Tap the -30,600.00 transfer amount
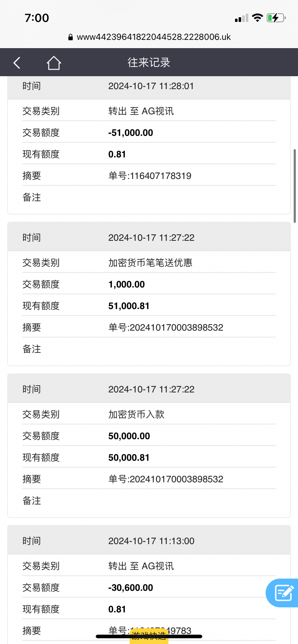The height and width of the screenshot is (644, 298). coord(131,588)
